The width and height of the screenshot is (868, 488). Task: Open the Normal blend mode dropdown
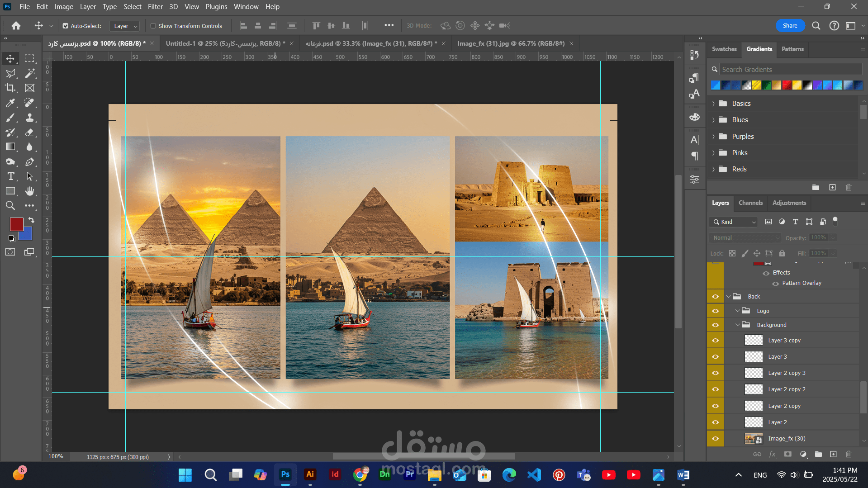(745, 238)
